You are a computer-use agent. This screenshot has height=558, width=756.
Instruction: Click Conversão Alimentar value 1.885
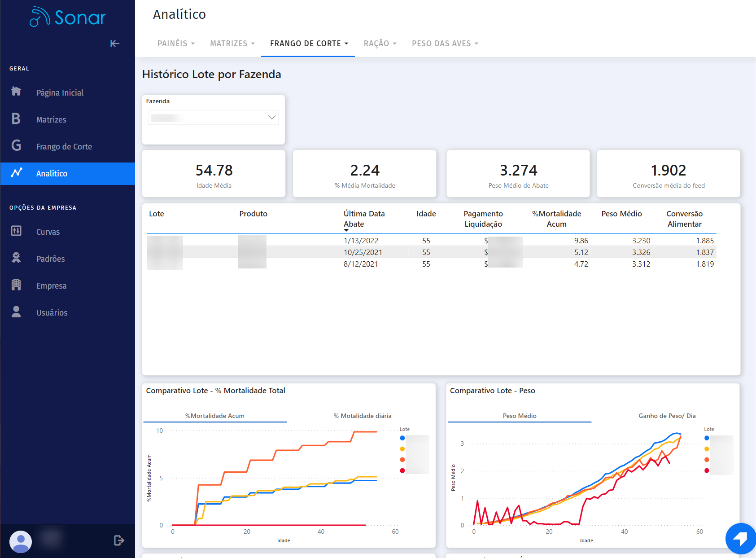pyautogui.click(x=705, y=241)
